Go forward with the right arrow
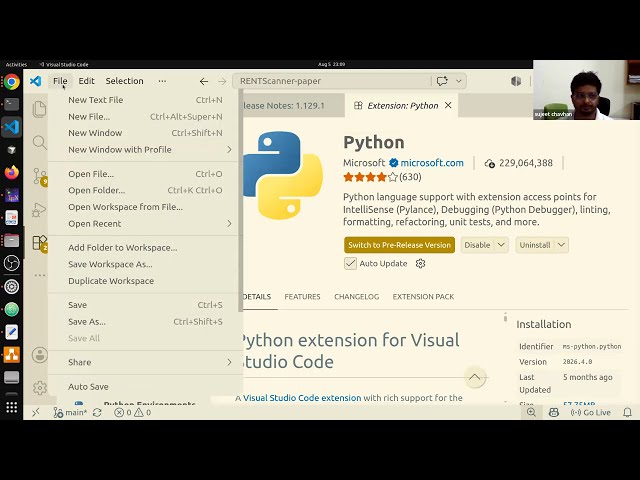Image resolution: width=640 pixels, height=480 pixels. 222,81
